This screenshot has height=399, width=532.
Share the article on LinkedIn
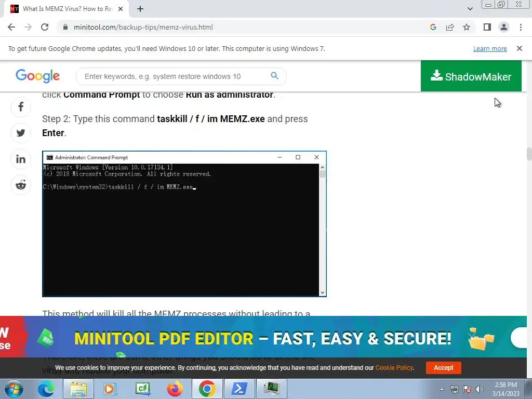click(x=21, y=159)
